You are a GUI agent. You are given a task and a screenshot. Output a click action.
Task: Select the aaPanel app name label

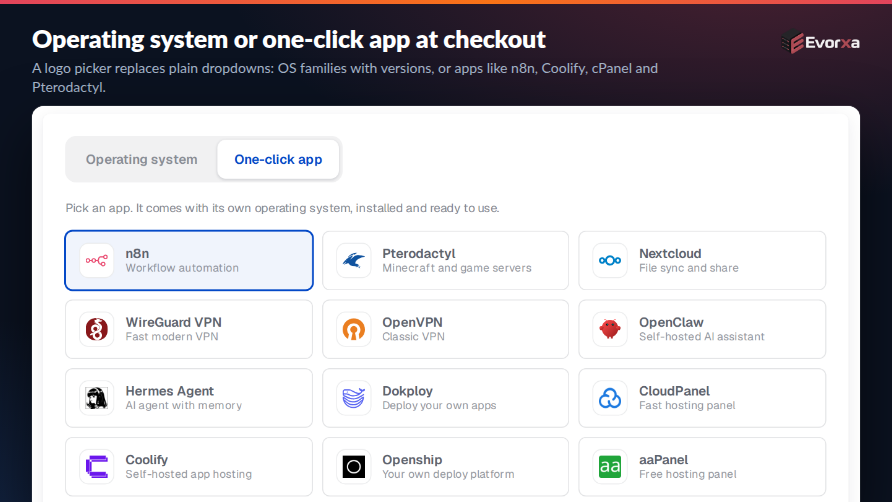pos(663,460)
